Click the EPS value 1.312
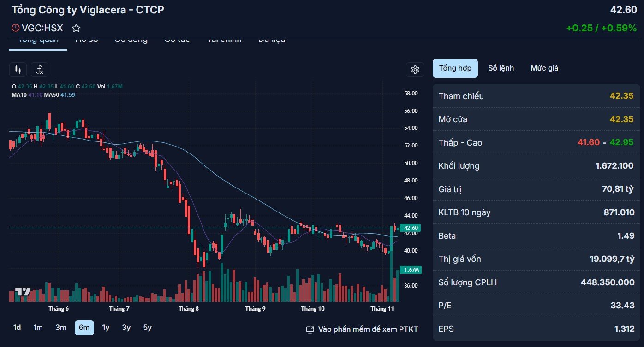Viewport: 644px width, 347px height. 624,329
